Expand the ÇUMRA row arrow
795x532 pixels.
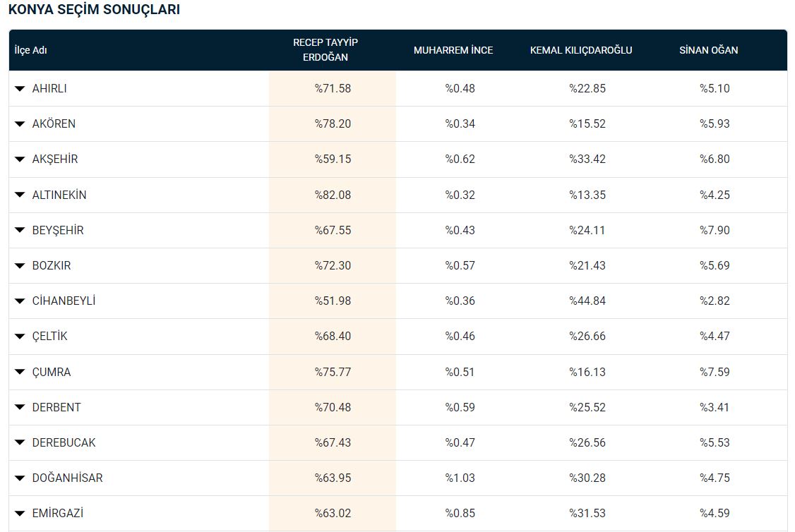pyautogui.click(x=20, y=373)
